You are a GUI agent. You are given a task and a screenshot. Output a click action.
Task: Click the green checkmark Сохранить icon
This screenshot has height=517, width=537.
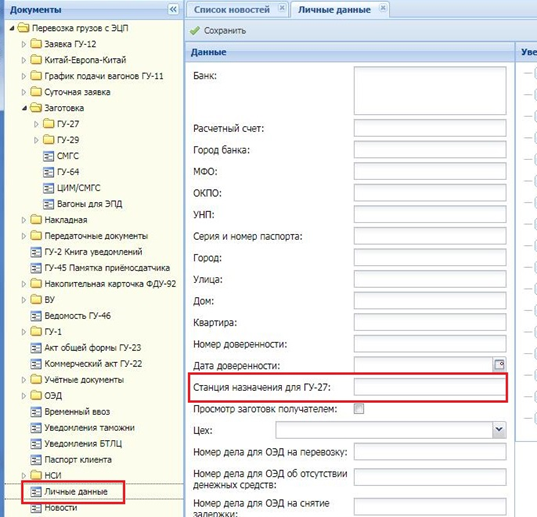pyautogui.click(x=195, y=30)
